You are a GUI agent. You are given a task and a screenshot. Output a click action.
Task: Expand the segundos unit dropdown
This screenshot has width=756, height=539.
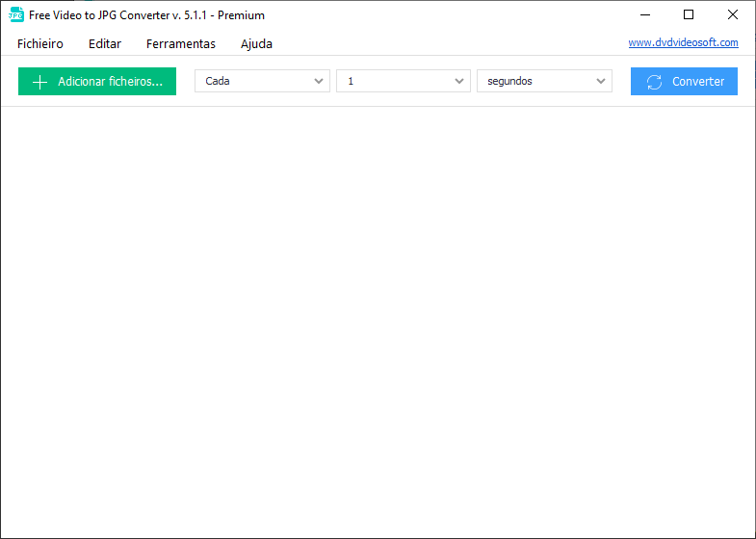pos(544,81)
